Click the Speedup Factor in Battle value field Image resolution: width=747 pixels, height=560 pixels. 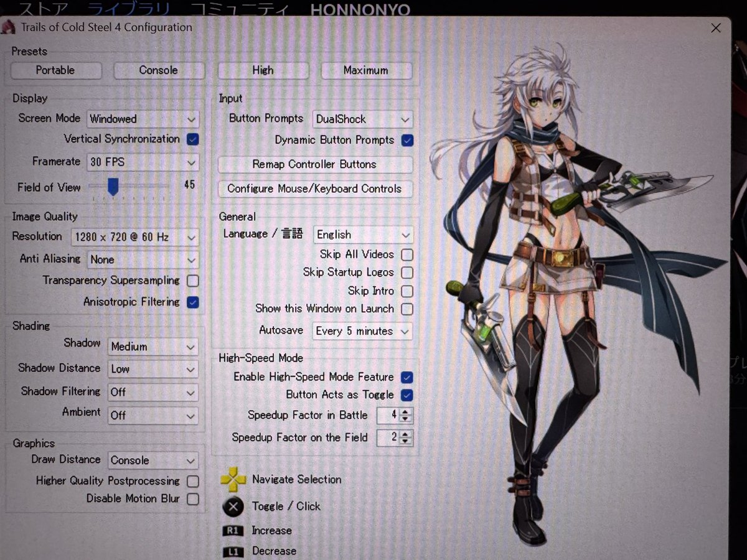[388, 416]
